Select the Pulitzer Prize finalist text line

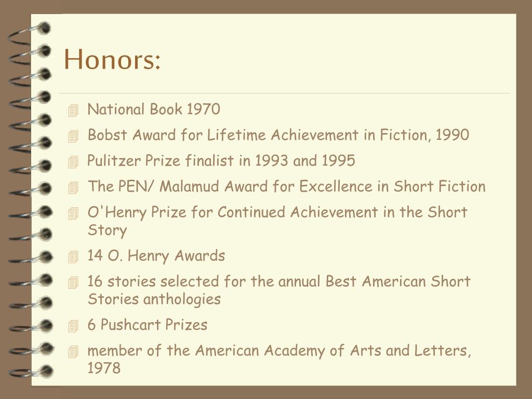coord(221,161)
